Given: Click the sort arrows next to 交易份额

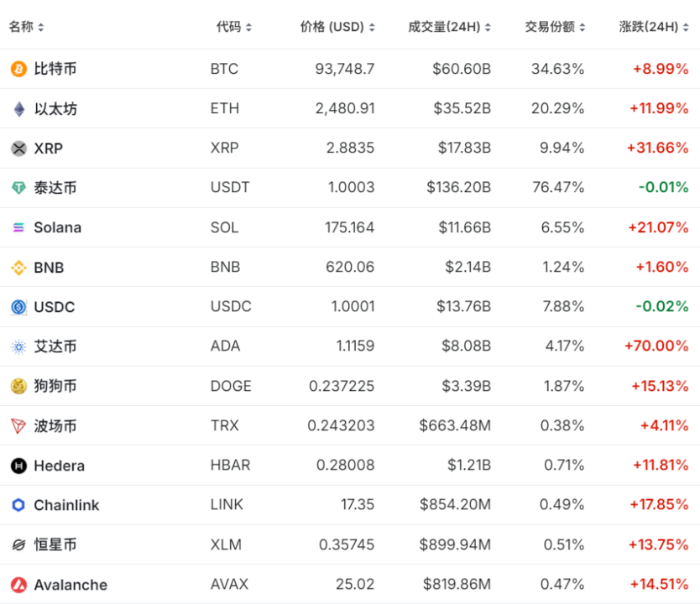Looking at the screenshot, I should tap(582, 26).
